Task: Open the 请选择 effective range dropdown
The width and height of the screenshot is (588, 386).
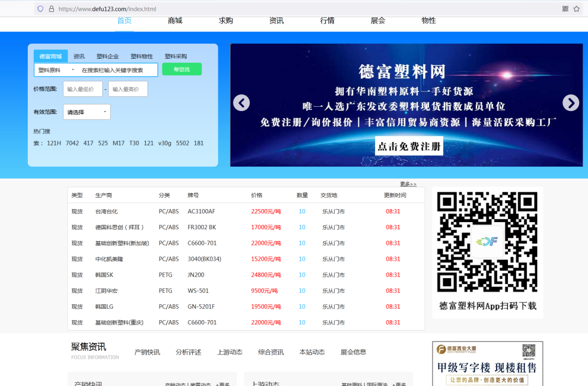Action: click(85, 112)
